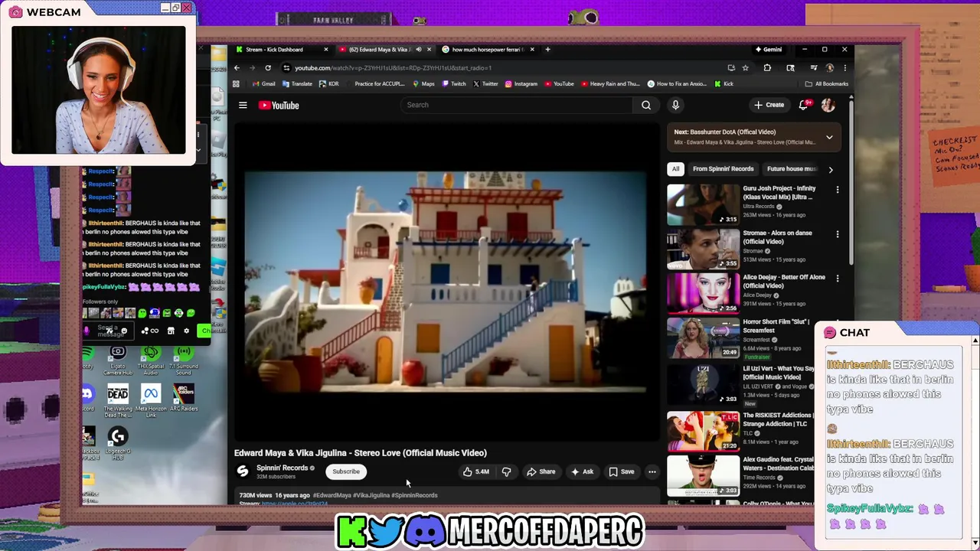Open the Kick chat shop icon

pyautogui.click(x=171, y=331)
